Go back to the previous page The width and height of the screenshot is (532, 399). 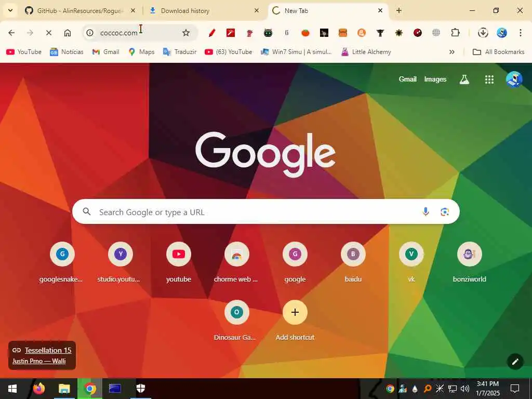coord(11,33)
